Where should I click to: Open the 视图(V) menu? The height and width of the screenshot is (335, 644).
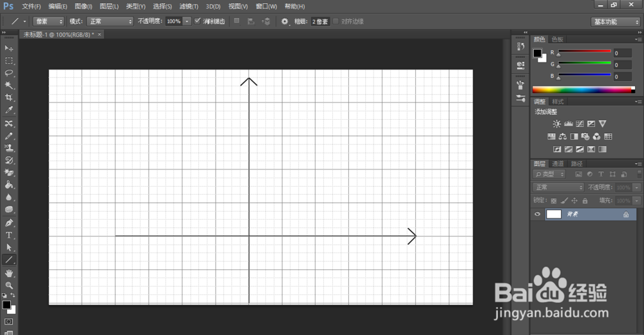tap(238, 6)
